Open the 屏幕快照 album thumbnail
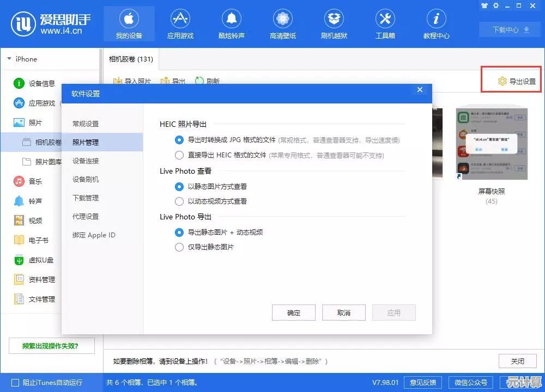Screen dimensions: 545x392 [492, 144]
